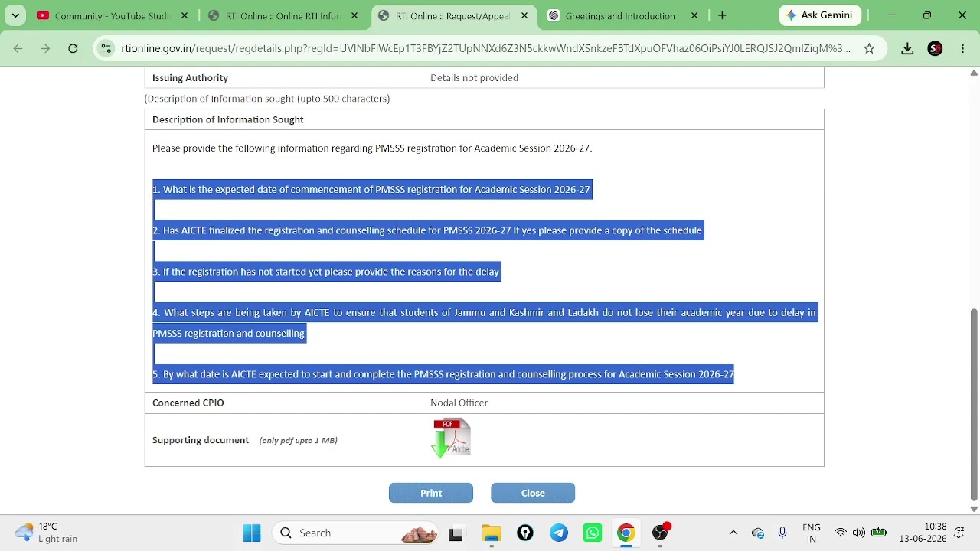This screenshot has height=551, width=980.
Task: Open Telegram from taskbar
Action: click(x=559, y=533)
